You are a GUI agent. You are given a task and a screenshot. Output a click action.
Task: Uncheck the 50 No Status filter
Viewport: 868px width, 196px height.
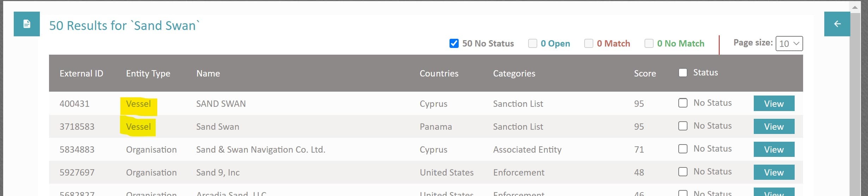[454, 43]
